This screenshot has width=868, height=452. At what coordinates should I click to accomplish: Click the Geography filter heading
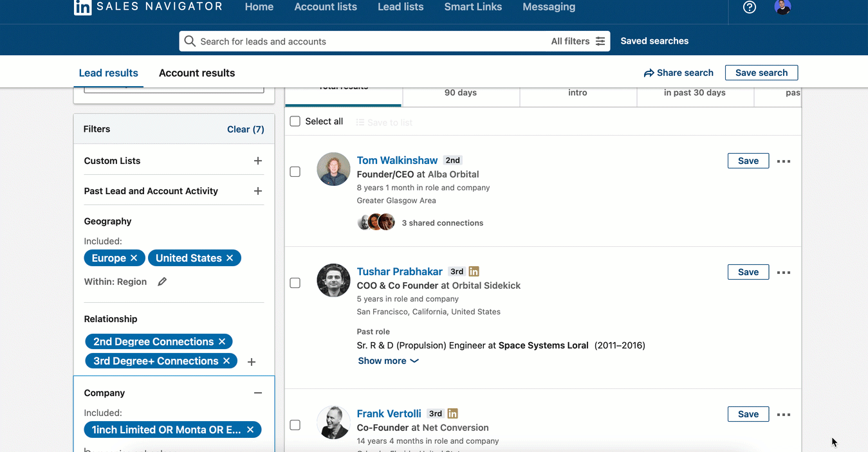pos(107,221)
